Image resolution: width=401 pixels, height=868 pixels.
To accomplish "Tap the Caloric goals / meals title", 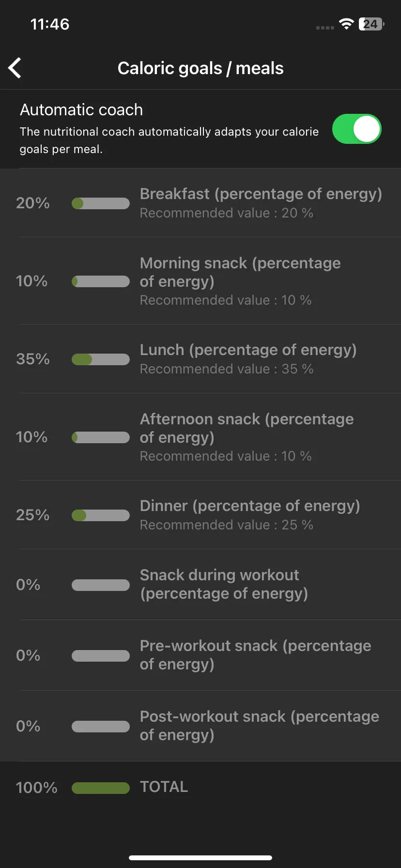I will [200, 68].
